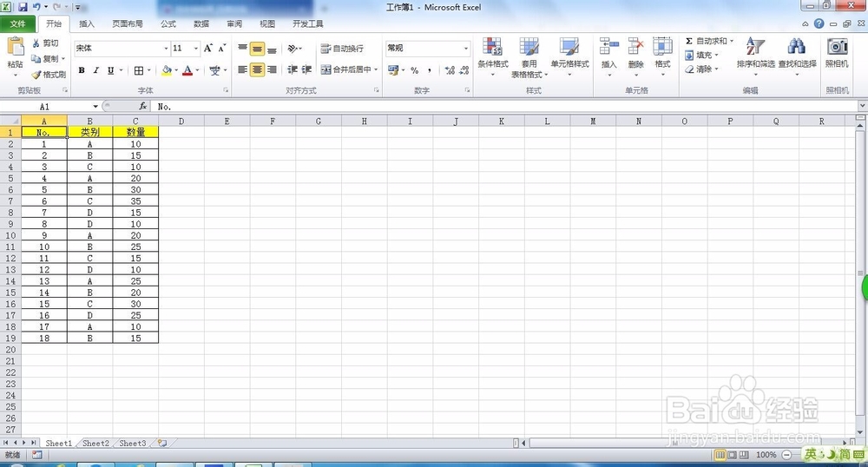
Task: Click inside the formula bar
Action: (505, 106)
